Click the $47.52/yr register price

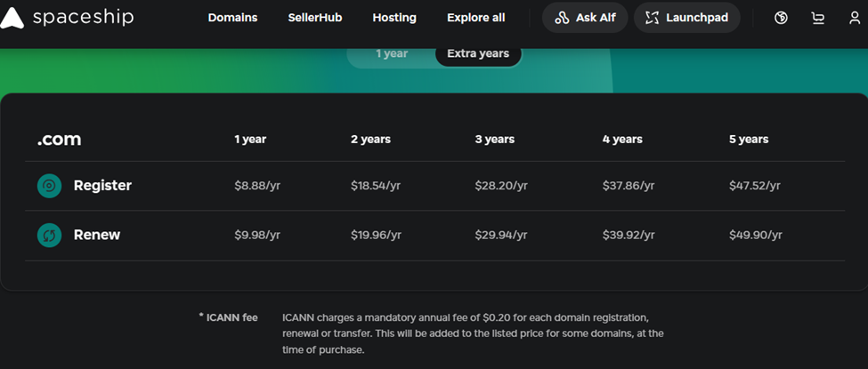(755, 186)
